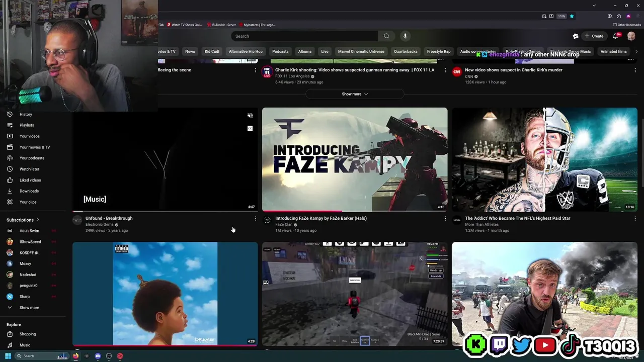Open Discord from the taskbar
Screen dimensions: 644x362
pyautogui.click(x=98, y=356)
